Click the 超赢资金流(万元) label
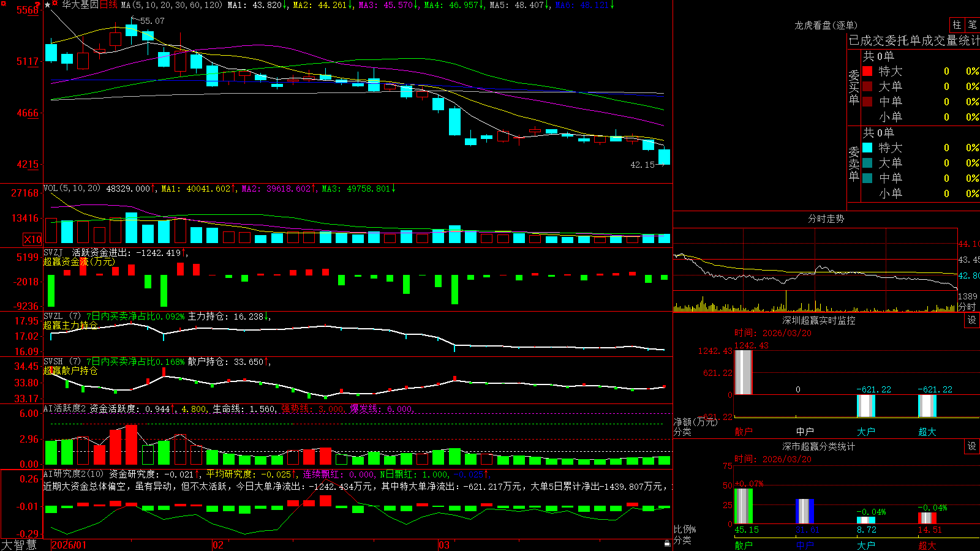The height and width of the screenshot is (551, 980). click(x=79, y=261)
